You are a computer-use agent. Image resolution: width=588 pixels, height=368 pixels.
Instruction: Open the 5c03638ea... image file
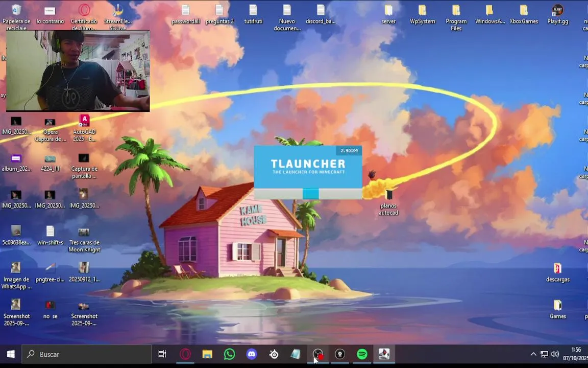click(x=16, y=236)
